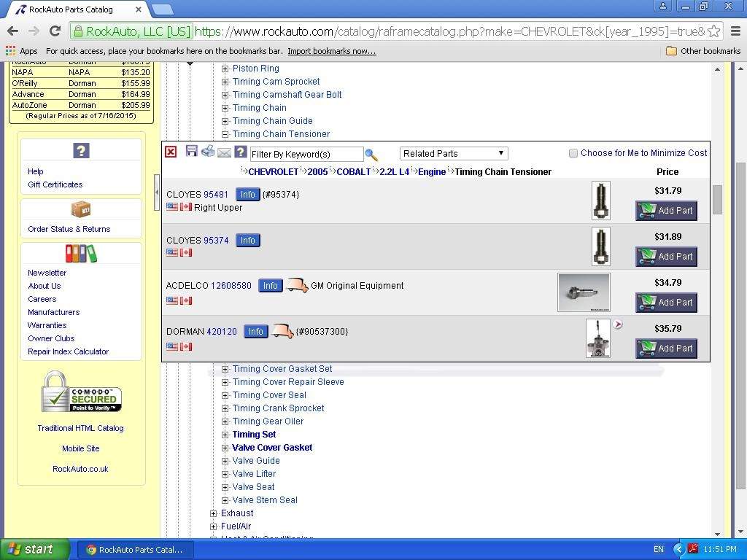This screenshot has height=560, width=747.
Task: Click the truck icon on DORMAN 420120 row
Action: (x=282, y=331)
